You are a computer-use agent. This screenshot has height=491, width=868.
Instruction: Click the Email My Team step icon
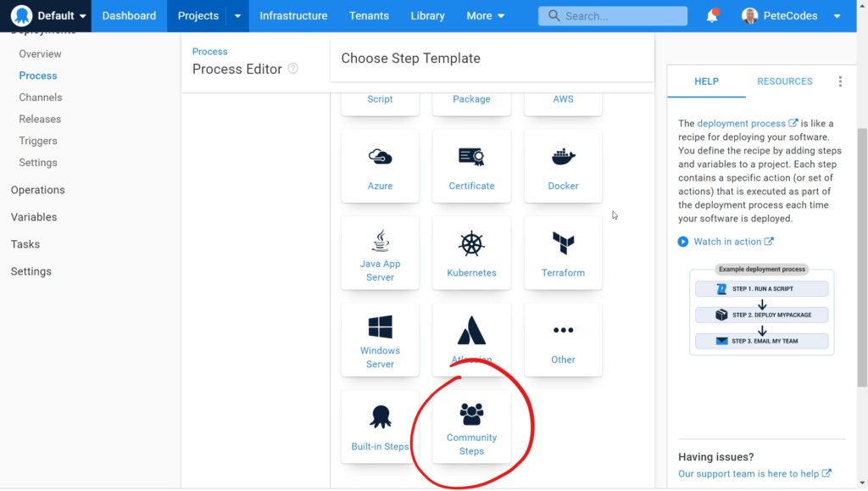tap(722, 341)
